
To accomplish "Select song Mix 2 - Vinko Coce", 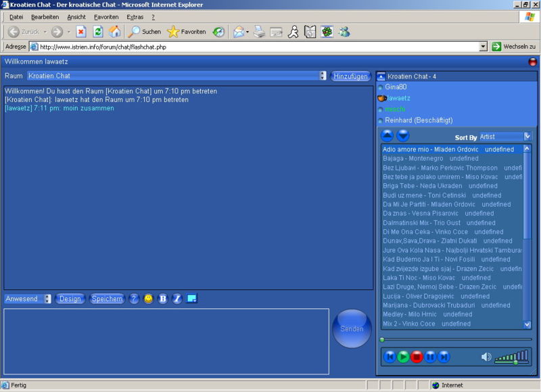I will [x=452, y=324].
